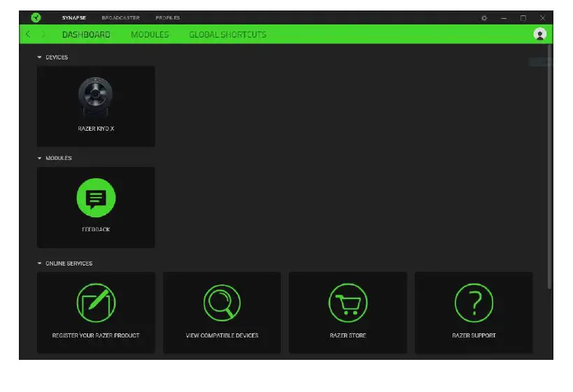Switch to the Synapse tab

click(74, 17)
